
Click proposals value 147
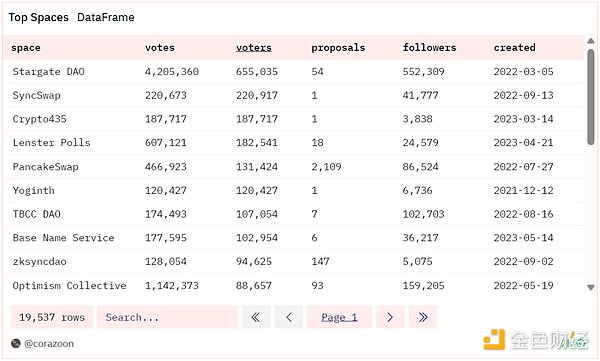(320, 262)
